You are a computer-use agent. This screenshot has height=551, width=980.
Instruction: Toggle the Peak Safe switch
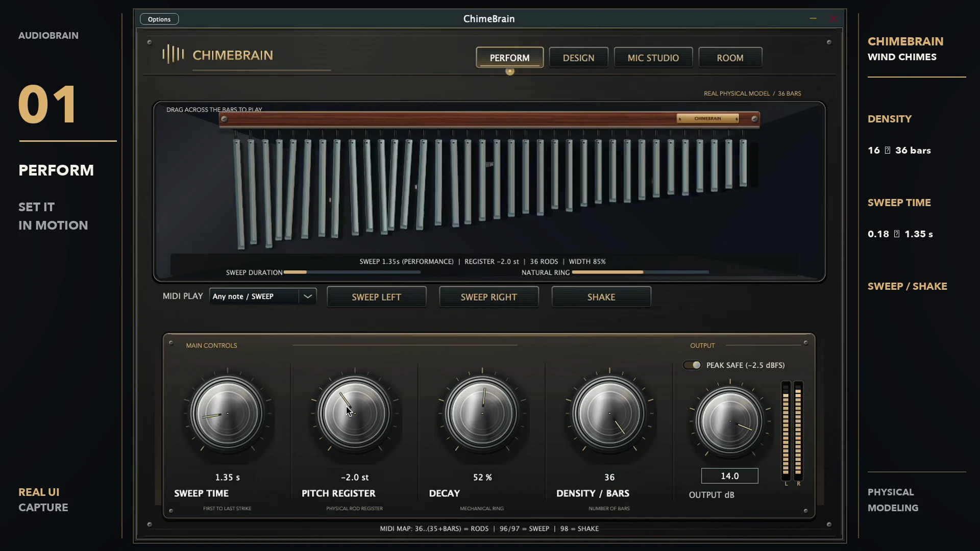pos(692,365)
